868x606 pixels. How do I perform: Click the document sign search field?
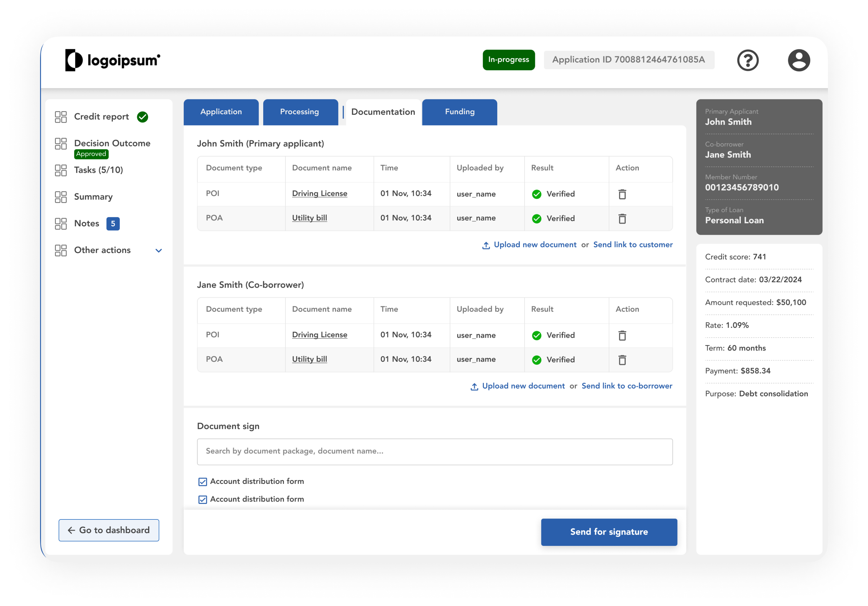tap(435, 452)
